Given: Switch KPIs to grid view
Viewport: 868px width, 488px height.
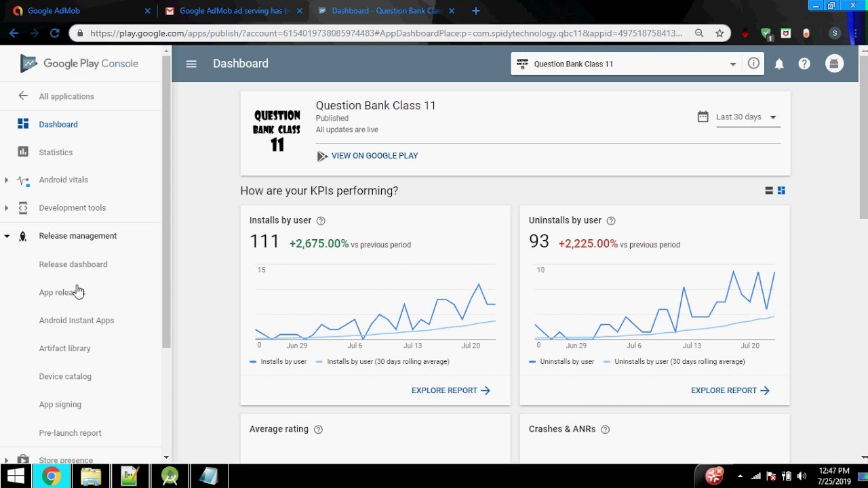Looking at the screenshot, I should click(x=781, y=190).
